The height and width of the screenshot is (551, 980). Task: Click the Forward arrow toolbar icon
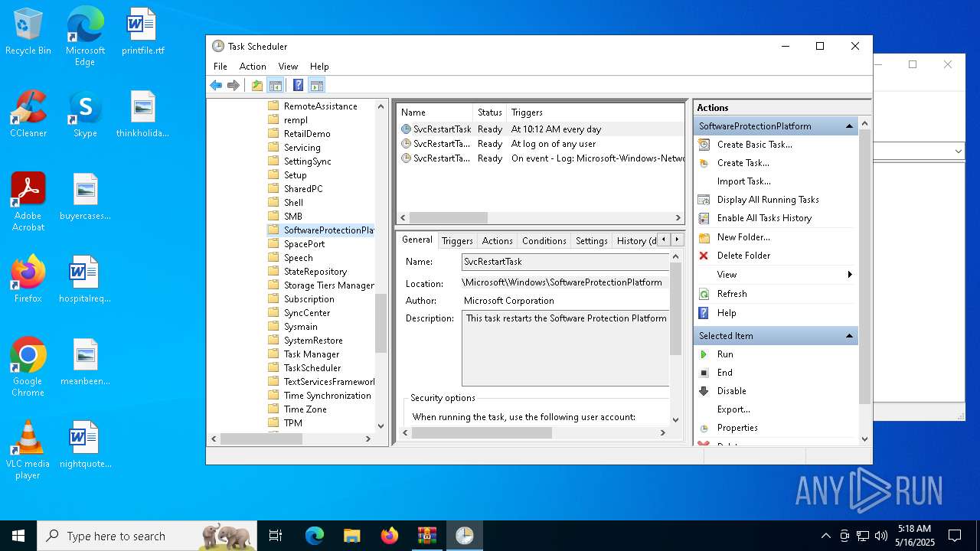(234, 85)
